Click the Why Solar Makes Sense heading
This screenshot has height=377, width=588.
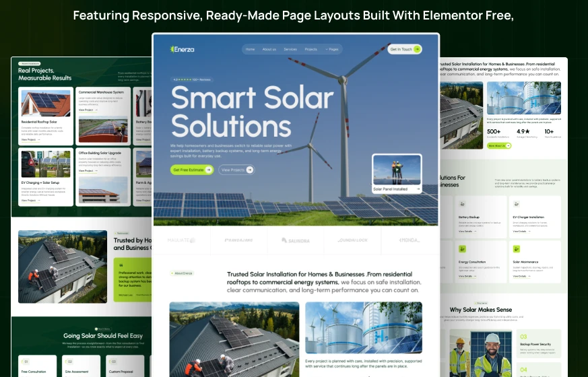pos(481,310)
